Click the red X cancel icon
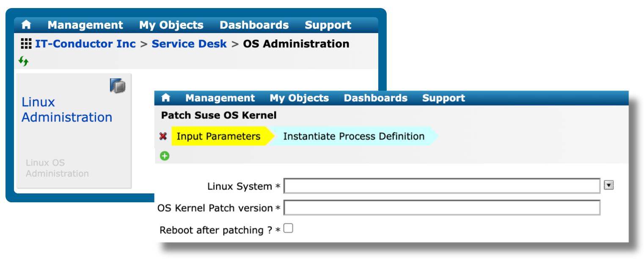The image size is (644, 259). (x=163, y=136)
